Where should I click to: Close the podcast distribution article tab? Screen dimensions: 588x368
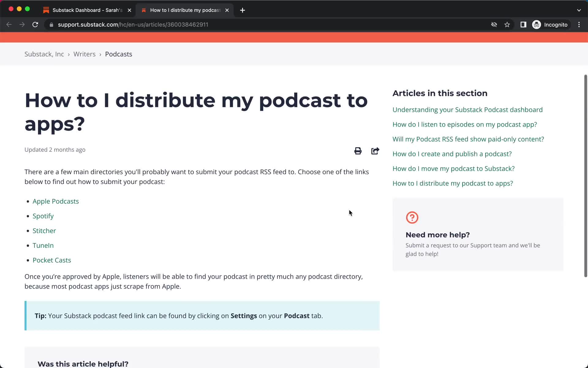pos(227,10)
